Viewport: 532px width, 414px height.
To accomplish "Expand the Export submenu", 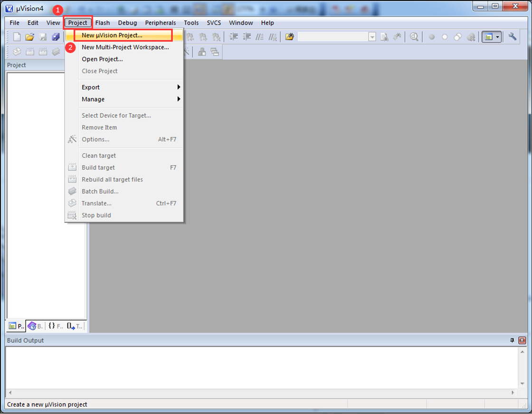I will [131, 87].
